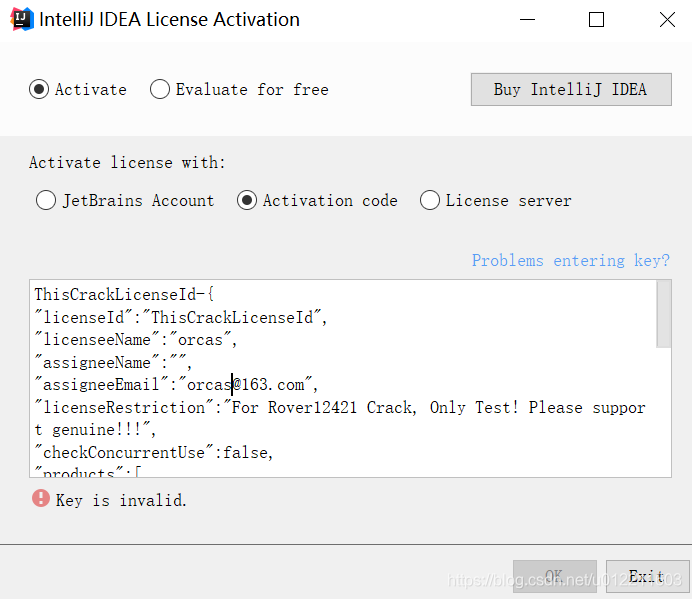Minimize the License Activation window
The width and height of the screenshot is (692, 599).
pyautogui.click(x=527, y=20)
